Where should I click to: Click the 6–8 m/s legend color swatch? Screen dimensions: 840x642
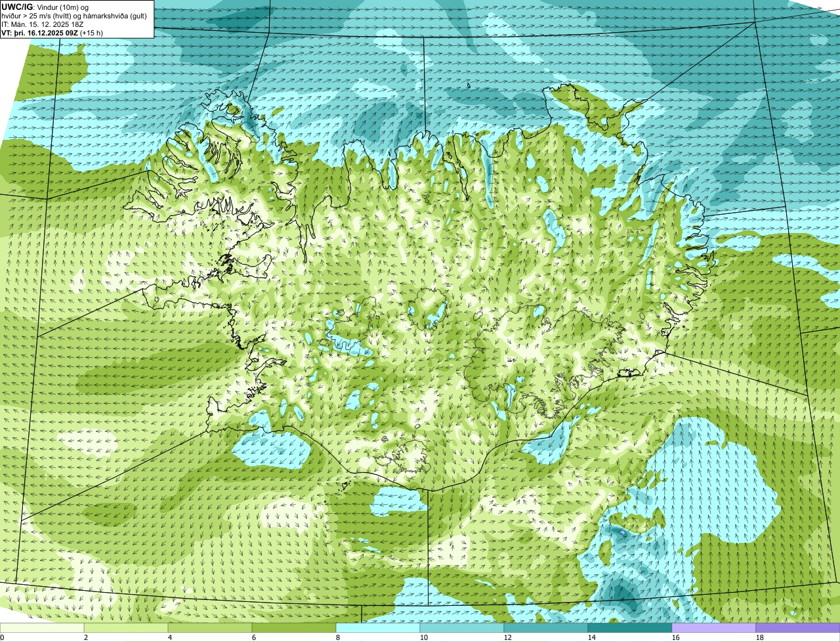[295, 628]
